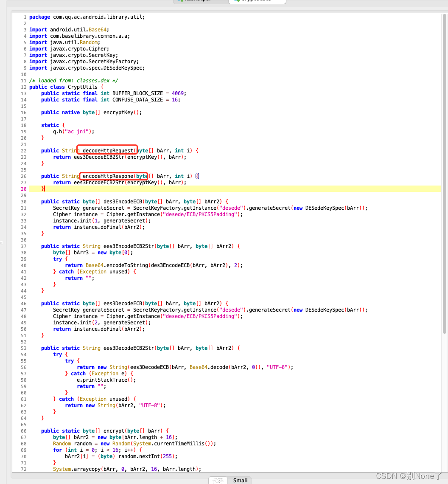Screen dimensions: 448x484
Task: Click ees3DecodeECB method declaration on line 46
Action: pos(123,304)
